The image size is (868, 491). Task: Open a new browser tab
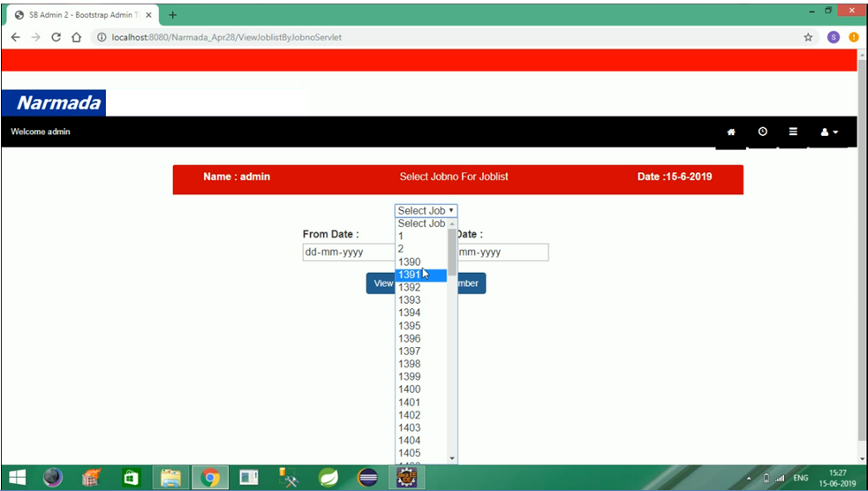tap(172, 15)
